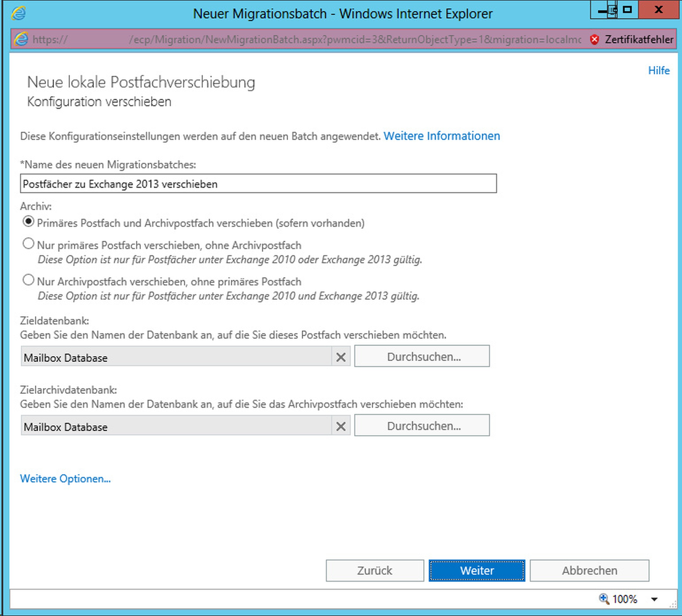Open the Hilfe link
The width and height of the screenshot is (682, 616).
pyautogui.click(x=658, y=70)
